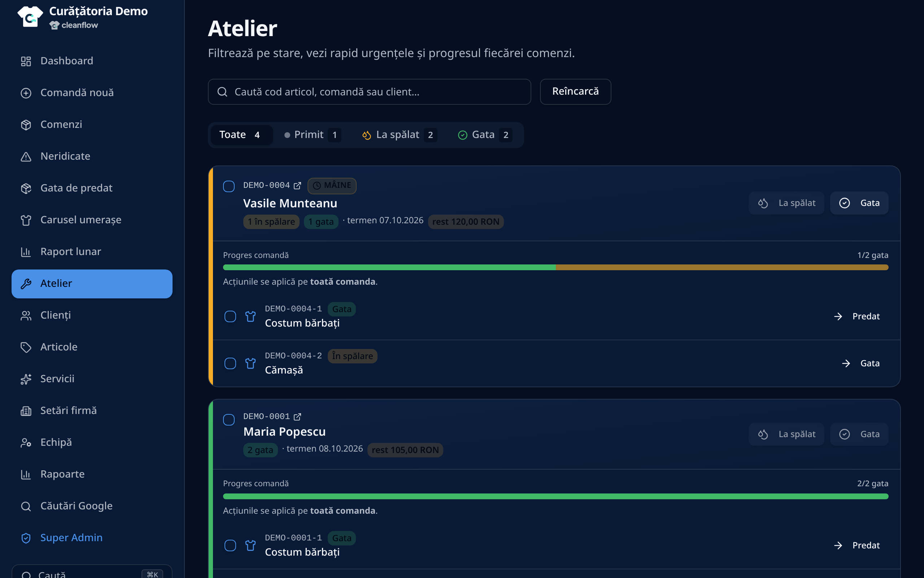Click the warning triangle icon for Neridicate
The height and width of the screenshot is (578, 924).
(26, 156)
